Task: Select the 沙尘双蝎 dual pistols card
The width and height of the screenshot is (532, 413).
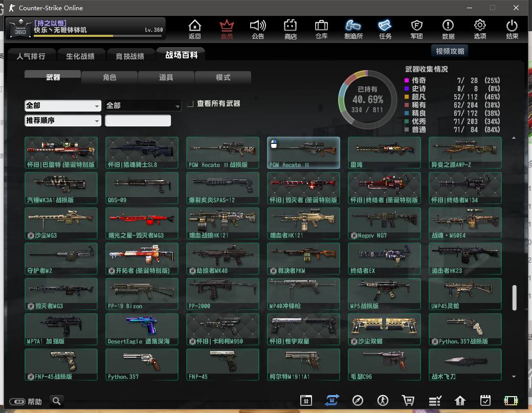Action: 384,329
